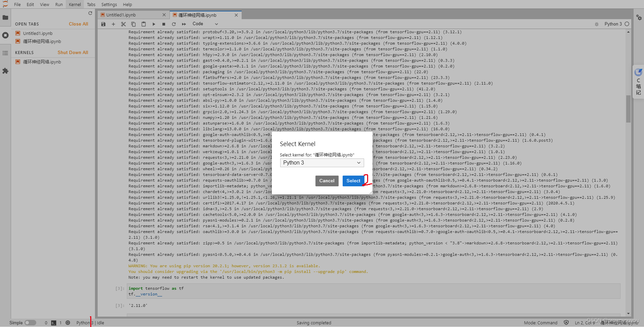The height and width of the screenshot is (327, 644).
Task: Click Mode: Command in status bar
Action: coord(541,323)
